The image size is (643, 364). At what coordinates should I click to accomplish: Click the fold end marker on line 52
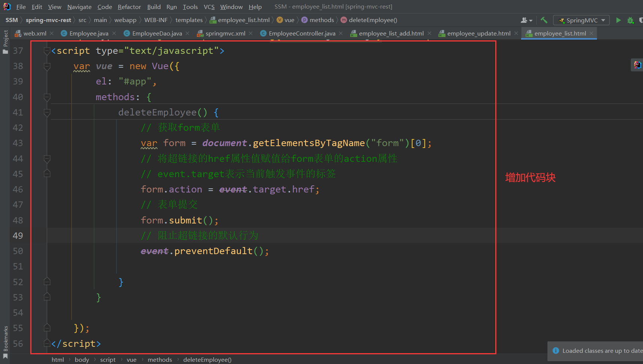click(47, 281)
